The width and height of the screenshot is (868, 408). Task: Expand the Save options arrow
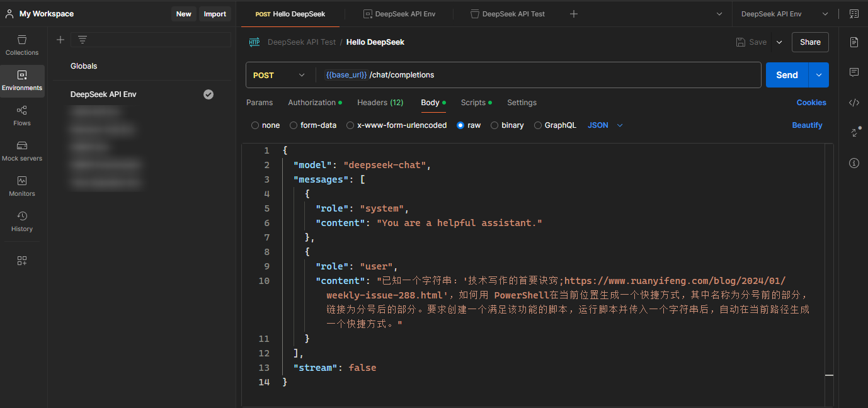coord(779,42)
